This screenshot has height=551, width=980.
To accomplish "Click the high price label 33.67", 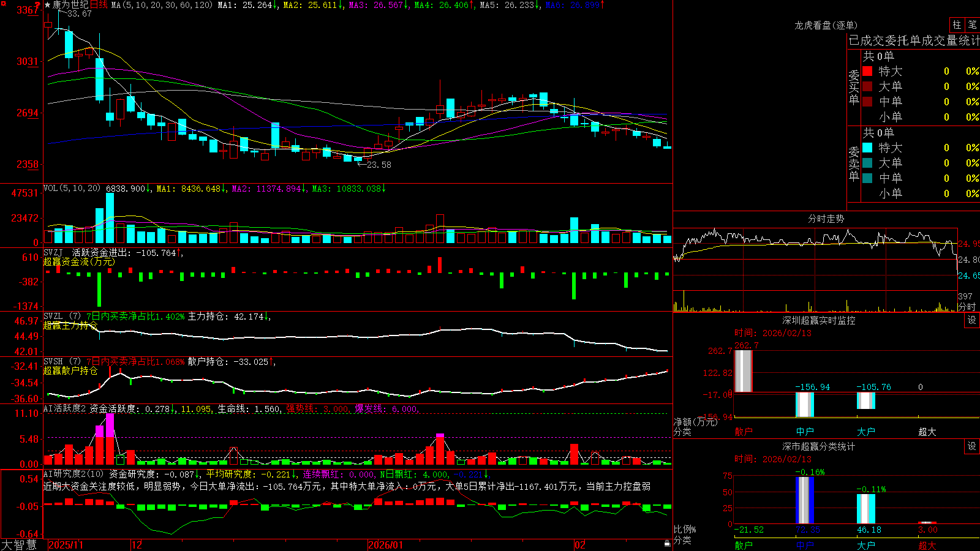I will coord(80,13).
